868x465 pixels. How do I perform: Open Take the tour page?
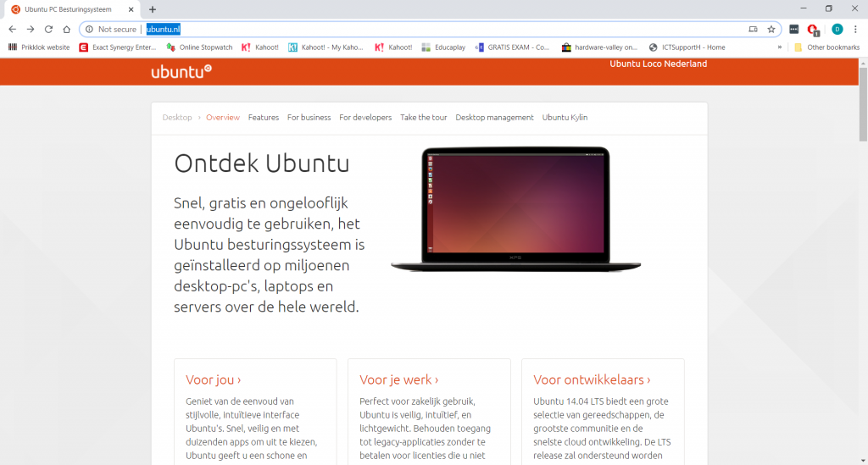(424, 117)
